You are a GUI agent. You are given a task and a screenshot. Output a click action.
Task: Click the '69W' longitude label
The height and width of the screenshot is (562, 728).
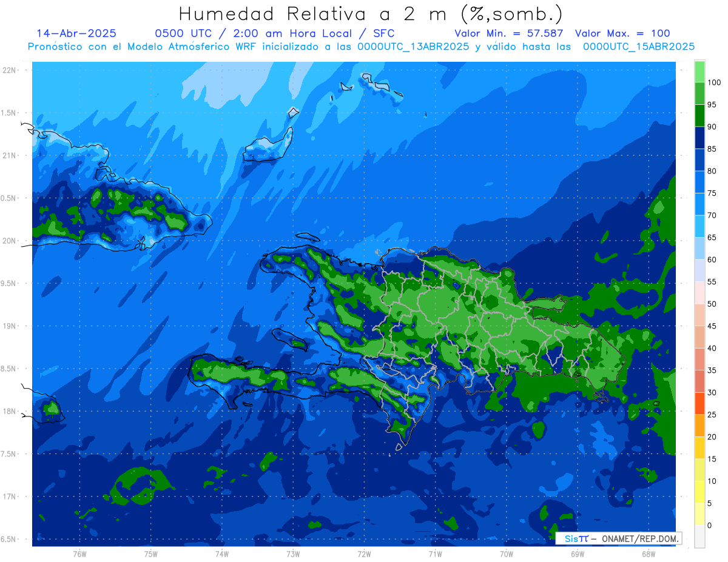(578, 554)
